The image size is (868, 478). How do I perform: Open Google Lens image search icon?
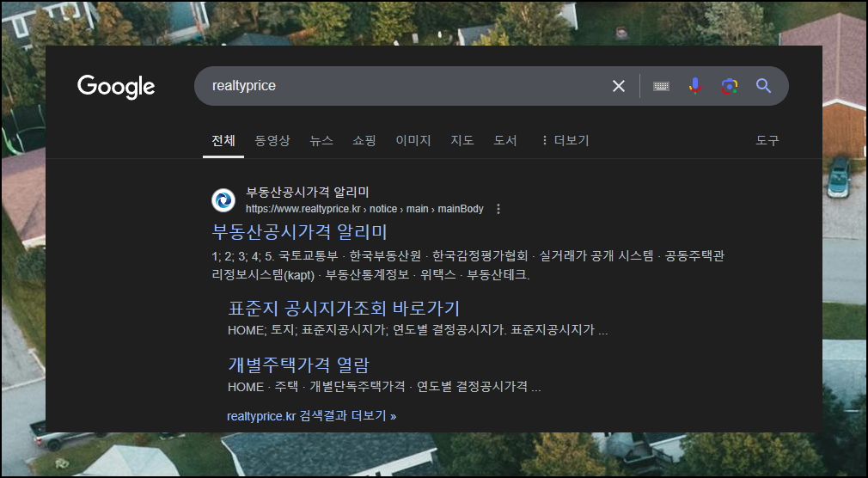(729, 86)
